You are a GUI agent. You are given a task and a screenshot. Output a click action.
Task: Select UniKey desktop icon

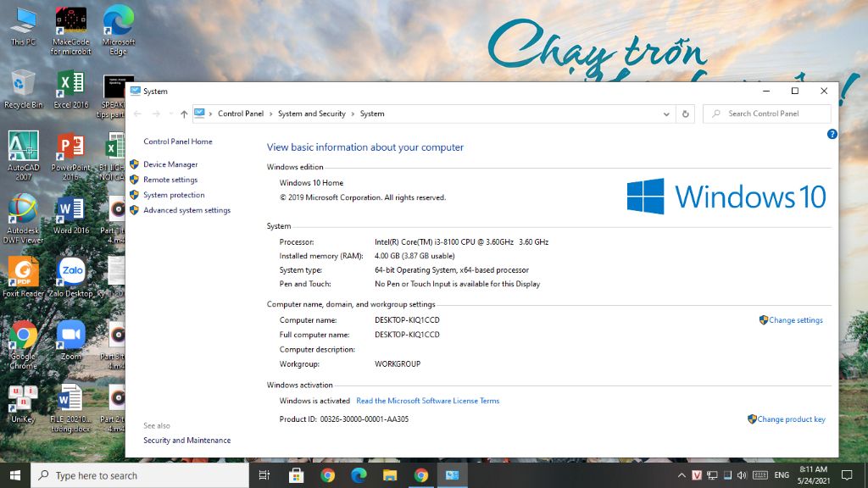pos(23,404)
